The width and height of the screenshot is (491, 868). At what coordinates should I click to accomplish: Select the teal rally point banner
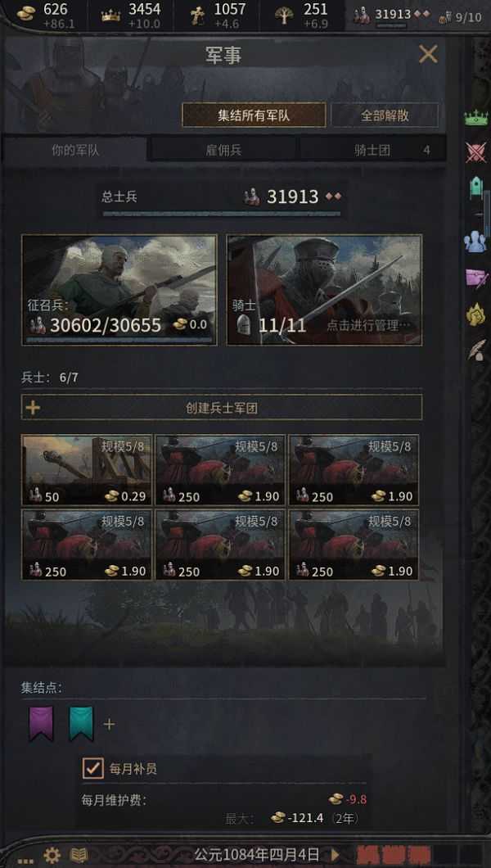[81, 723]
